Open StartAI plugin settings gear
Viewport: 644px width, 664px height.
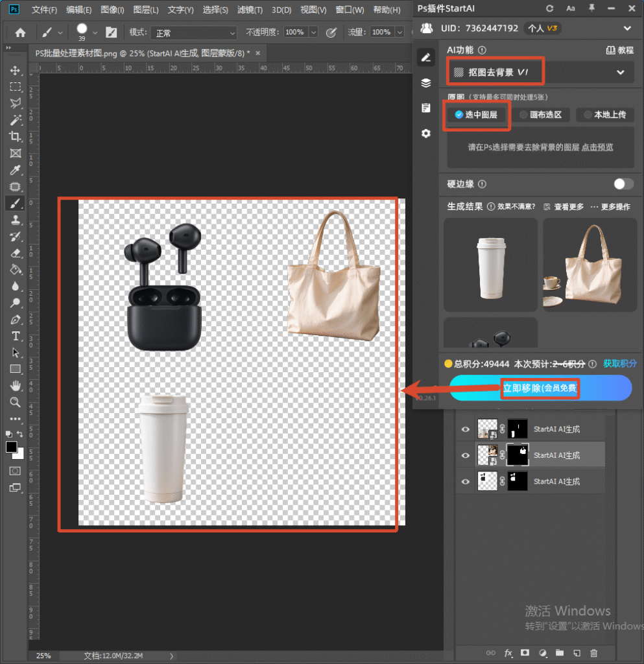click(x=426, y=134)
